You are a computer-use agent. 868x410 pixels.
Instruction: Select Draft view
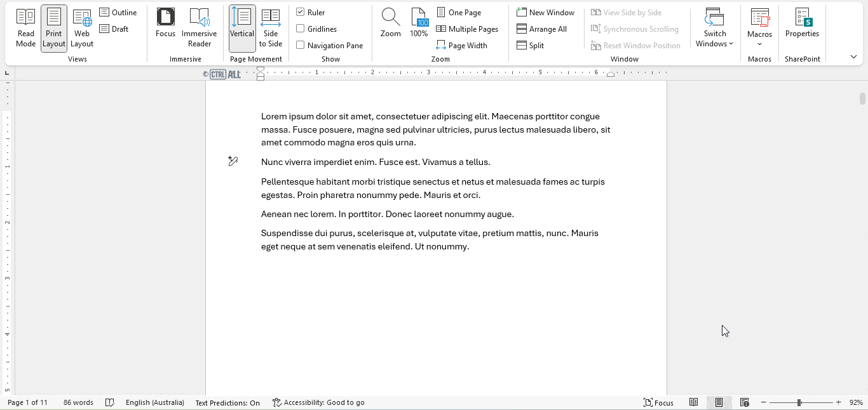pos(114,29)
